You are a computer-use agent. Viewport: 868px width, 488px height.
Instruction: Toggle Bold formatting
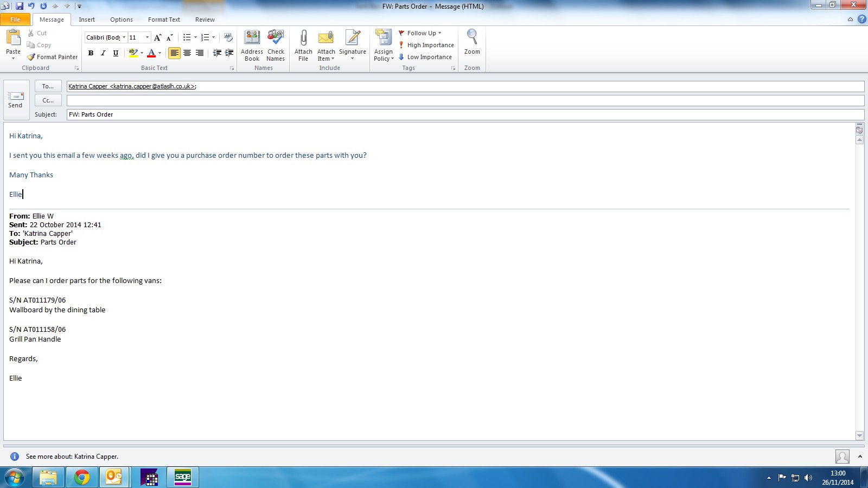point(91,53)
